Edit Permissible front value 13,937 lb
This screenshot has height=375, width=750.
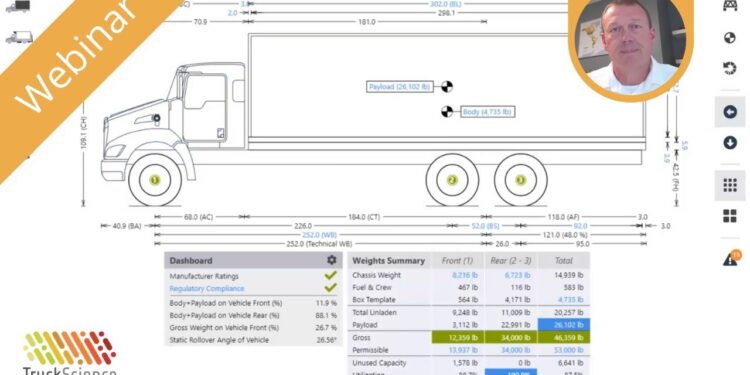[463, 350]
